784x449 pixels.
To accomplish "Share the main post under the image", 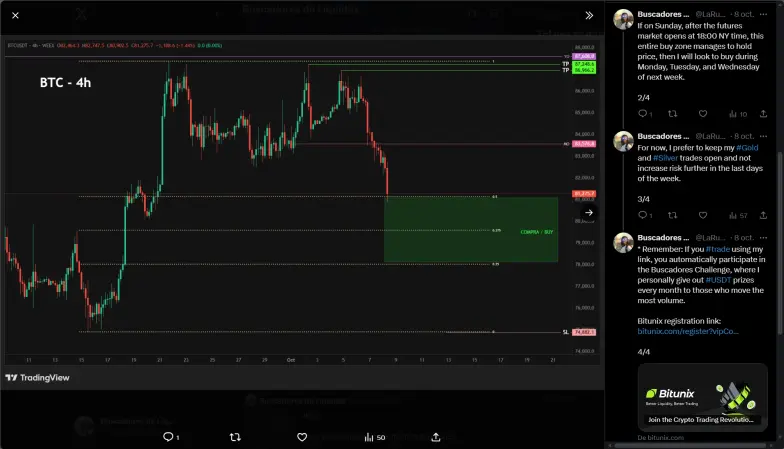I will [436, 437].
